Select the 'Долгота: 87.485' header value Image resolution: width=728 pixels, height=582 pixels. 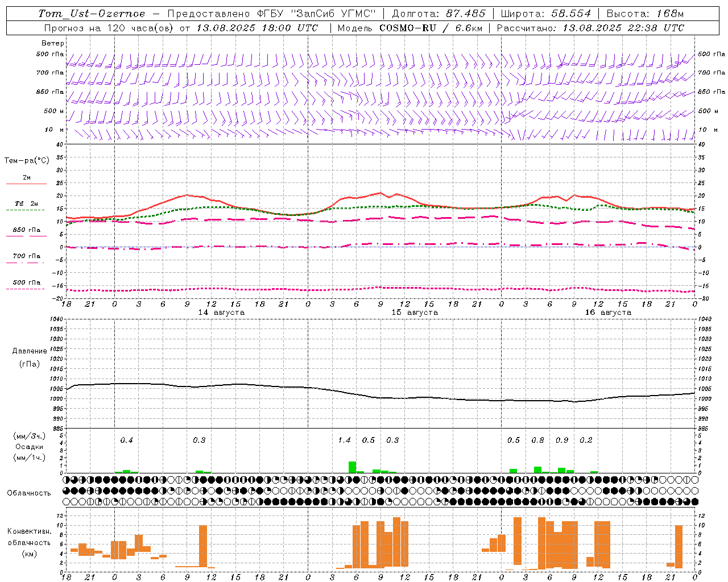pyautogui.click(x=439, y=14)
